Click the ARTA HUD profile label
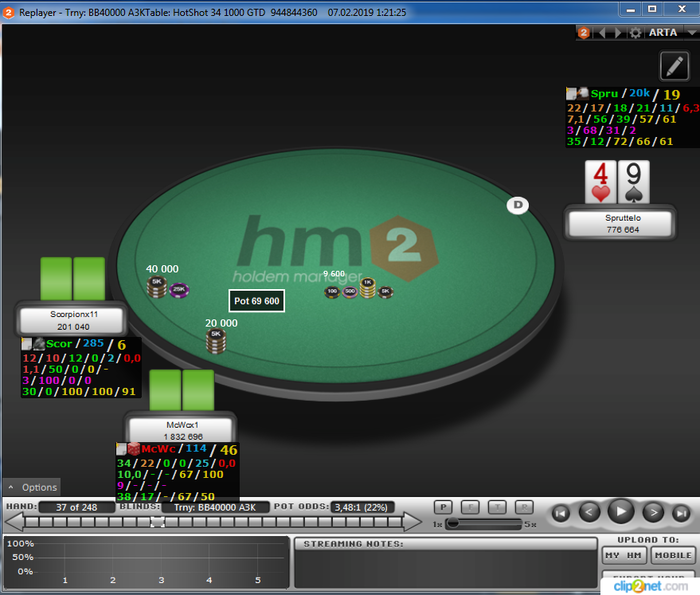Screen dimensions: 700x595 pyautogui.click(x=663, y=33)
